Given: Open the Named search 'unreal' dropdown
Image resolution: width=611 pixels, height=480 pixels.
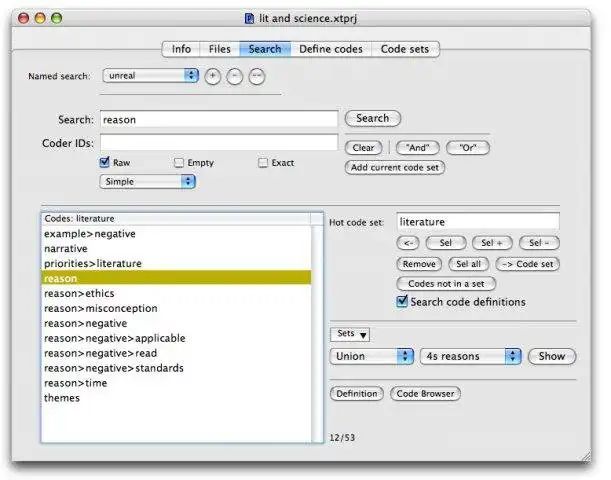Looking at the screenshot, I should click(x=151, y=76).
